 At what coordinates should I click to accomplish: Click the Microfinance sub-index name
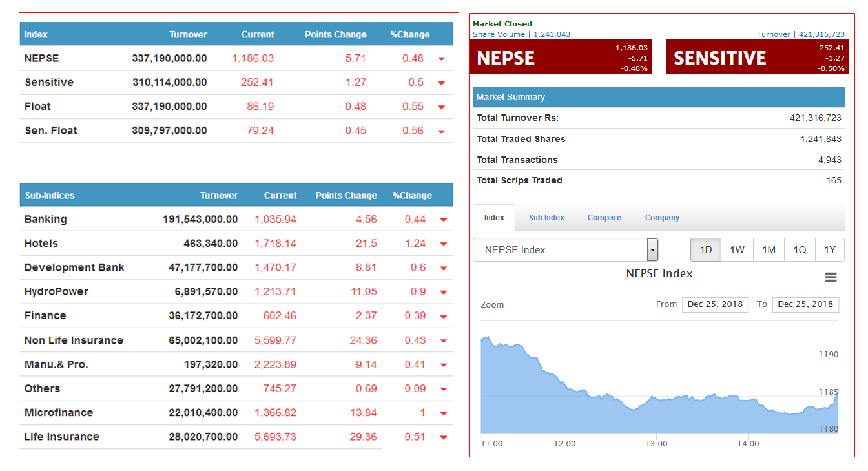[x=59, y=413]
